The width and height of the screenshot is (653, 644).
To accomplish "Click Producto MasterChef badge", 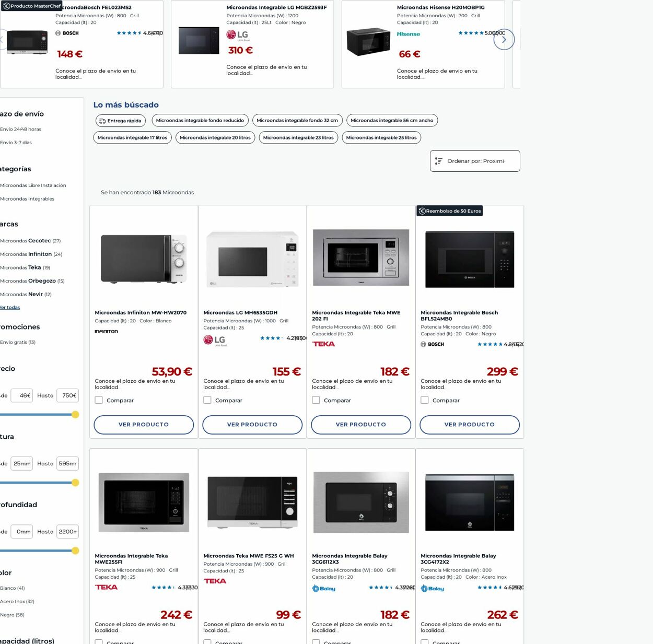I will click(x=32, y=6).
